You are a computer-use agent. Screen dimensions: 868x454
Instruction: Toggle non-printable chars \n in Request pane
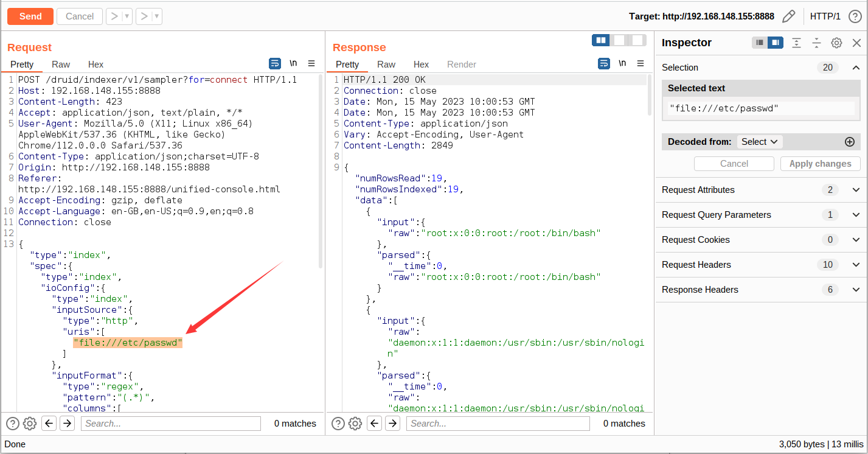click(x=293, y=63)
